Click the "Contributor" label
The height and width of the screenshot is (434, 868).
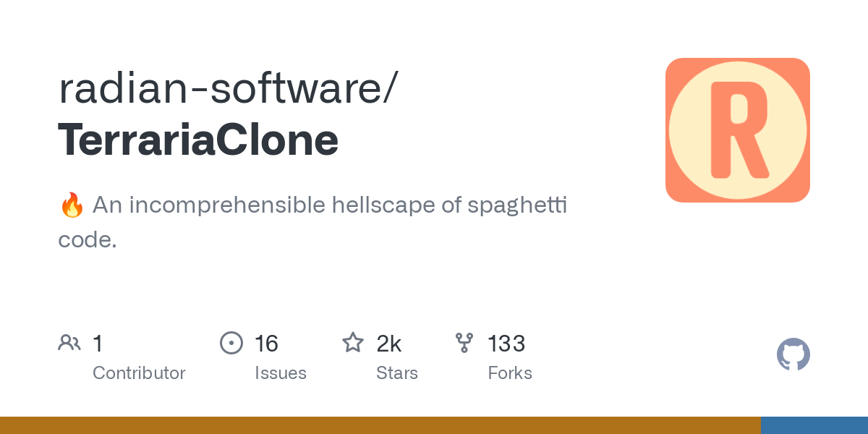pyautogui.click(x=139, y=373)
